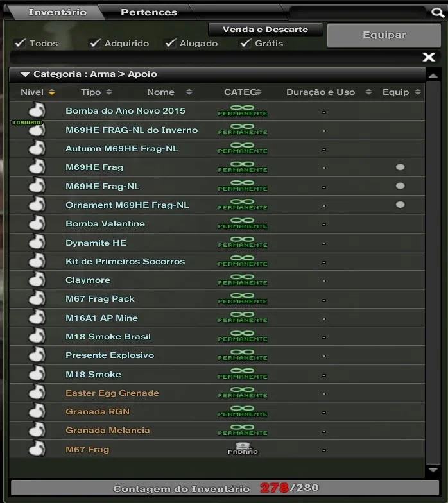This screenshot has height=503, width=448.
Task: Click grenade icon beside Bomba Valentine
Action: point(37,223)
